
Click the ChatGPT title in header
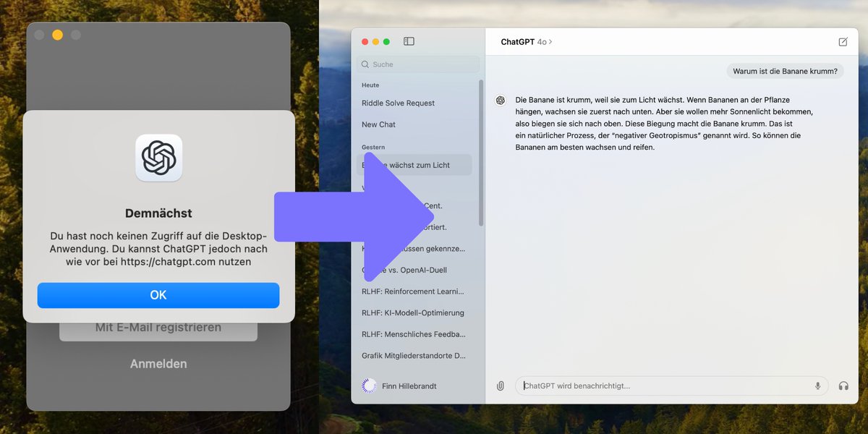517,42
